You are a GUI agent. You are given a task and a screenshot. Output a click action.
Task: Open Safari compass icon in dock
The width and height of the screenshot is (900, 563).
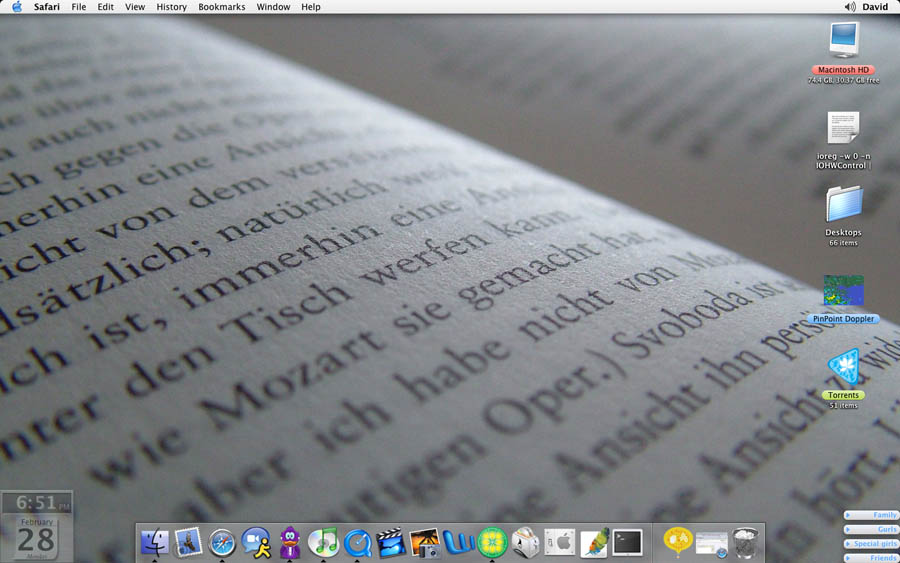pos(222,542)
